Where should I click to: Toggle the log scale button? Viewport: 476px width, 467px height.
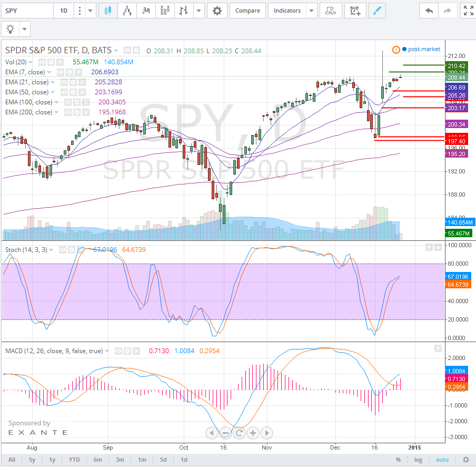click(x=418, y=460)
